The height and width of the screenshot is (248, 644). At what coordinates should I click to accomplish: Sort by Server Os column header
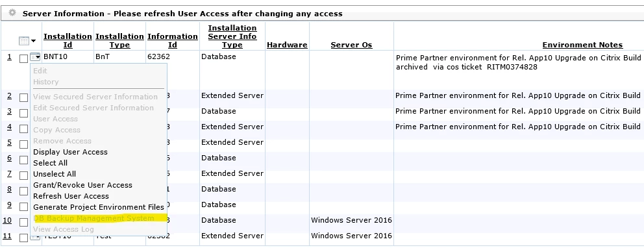pyautogui.click(x=351, y=45)
